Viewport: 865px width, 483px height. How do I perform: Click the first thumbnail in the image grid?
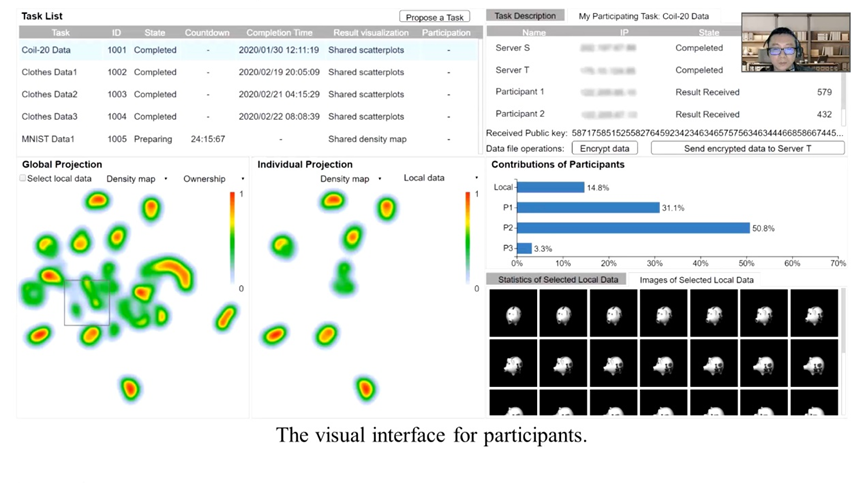(x=512, y=312)
